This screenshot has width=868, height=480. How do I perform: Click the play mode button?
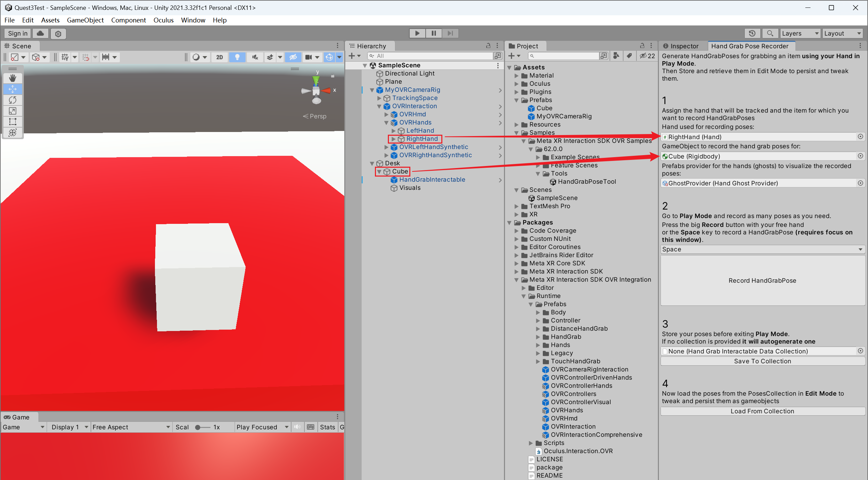click(417, 33)
